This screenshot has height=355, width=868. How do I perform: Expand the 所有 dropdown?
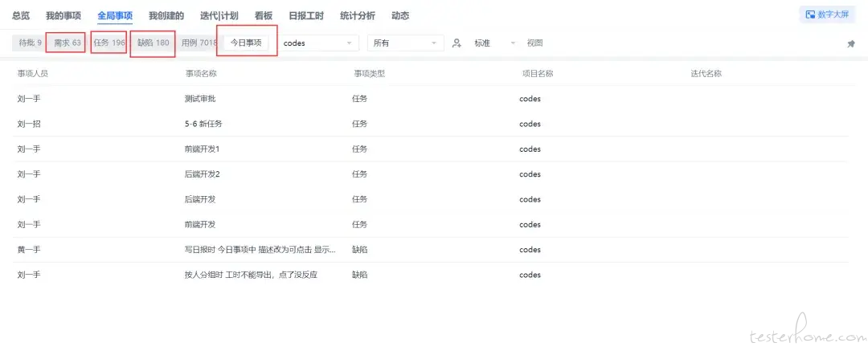click(x=405, y=43)
